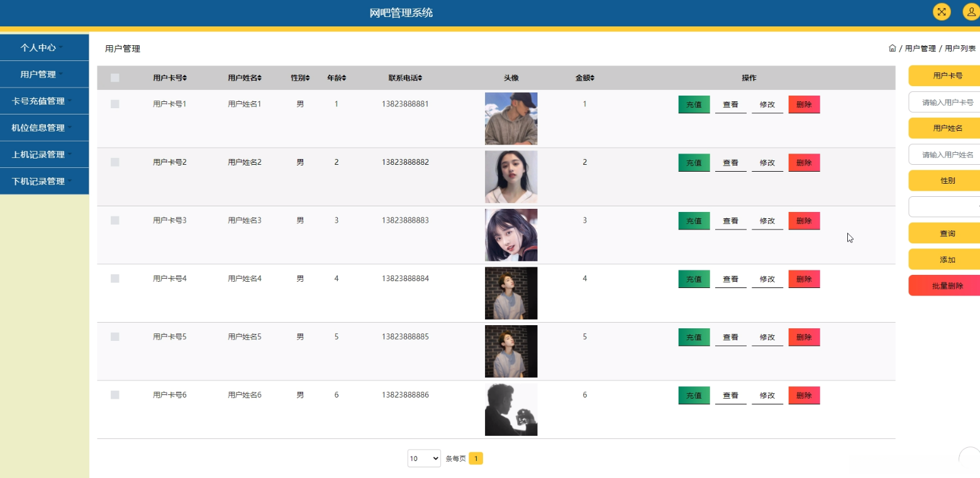Click the 网吧管理系统 title text
This screenshot has height=478, width=980.
click(x=401, y=13)
